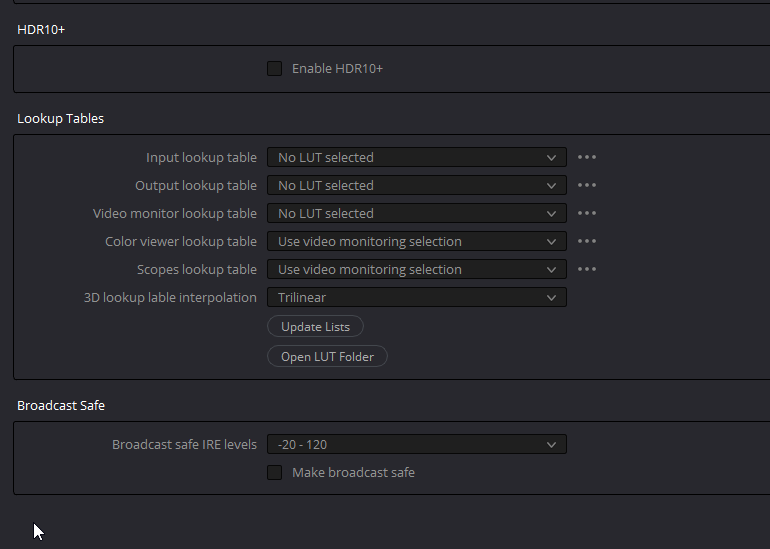
Task: Open the Scopes lookup table dropdown
Action: click(x=417, y=270)
